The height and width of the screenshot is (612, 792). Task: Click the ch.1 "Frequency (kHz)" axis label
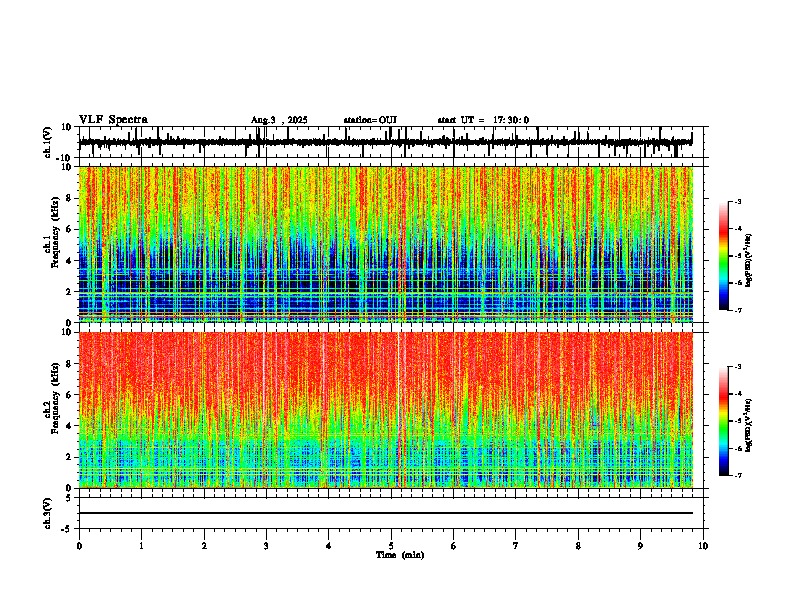(56, 231)
